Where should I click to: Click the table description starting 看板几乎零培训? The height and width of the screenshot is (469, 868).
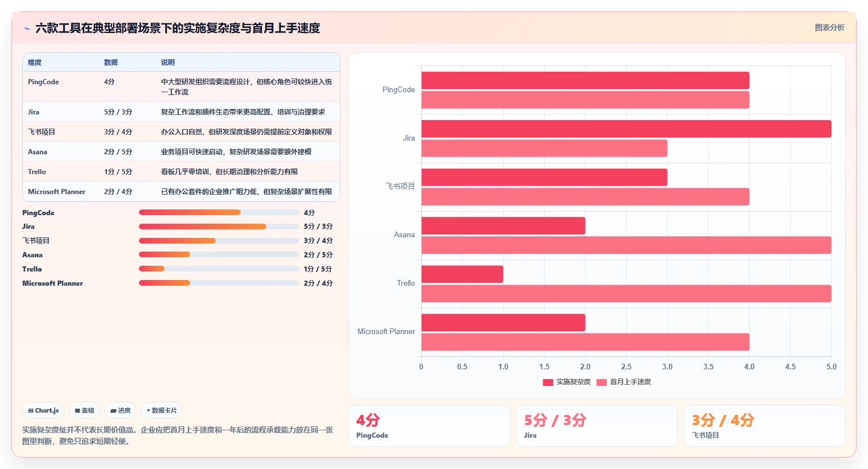[x=229, y=172]
